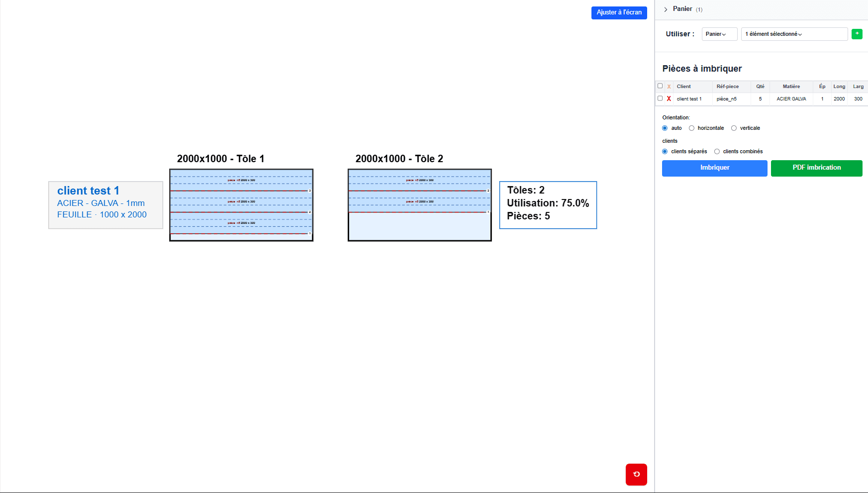Select the auto orientation radio

[x=665, y=128]
